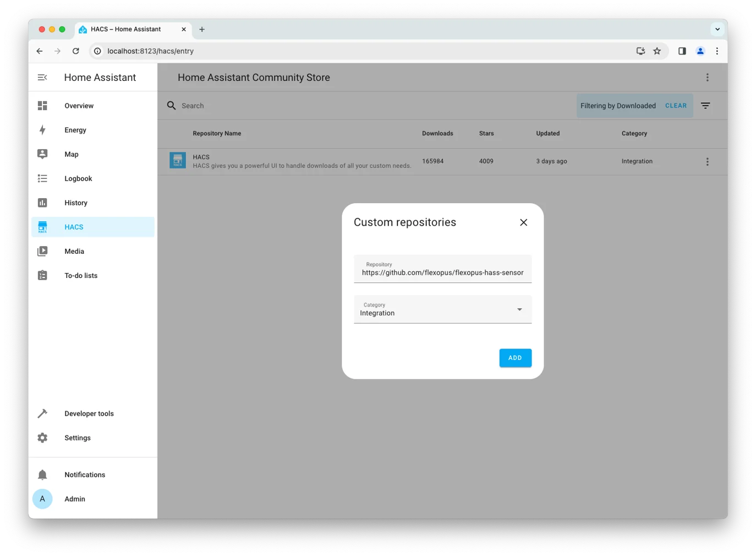This screenshot has width=756, height=556.
Task: Collapse the Home Assistant sidebar menu
Action: [x=42, y=78]
